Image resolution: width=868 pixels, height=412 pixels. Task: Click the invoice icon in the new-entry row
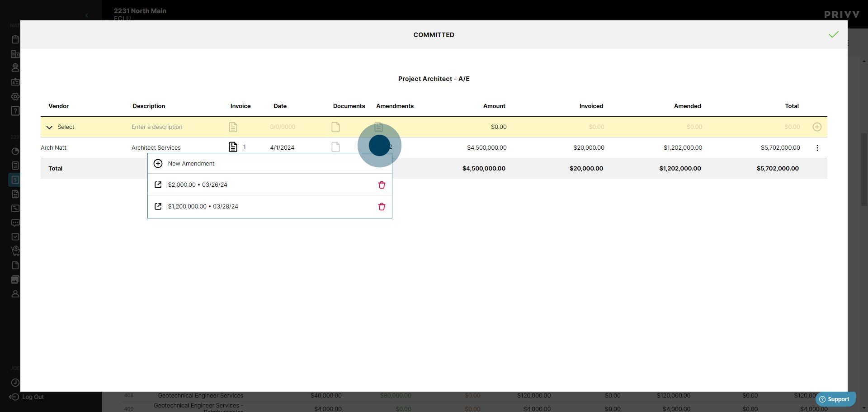[x=233, y=127]
